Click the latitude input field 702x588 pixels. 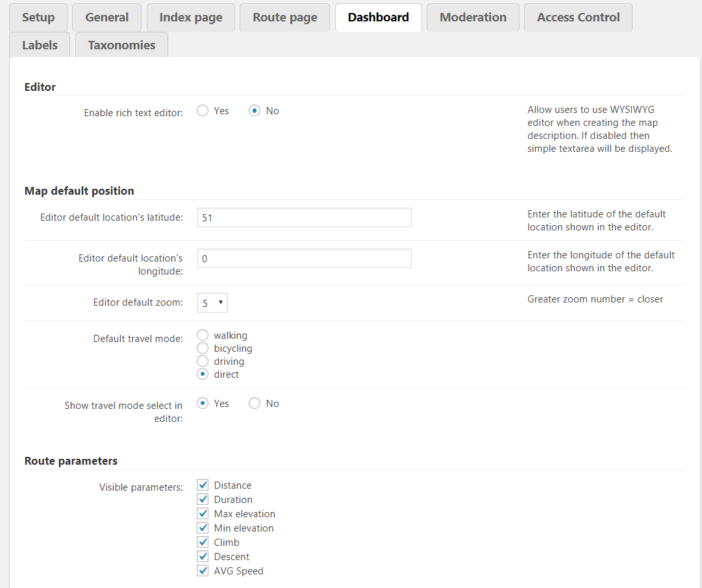click(304, 217)
